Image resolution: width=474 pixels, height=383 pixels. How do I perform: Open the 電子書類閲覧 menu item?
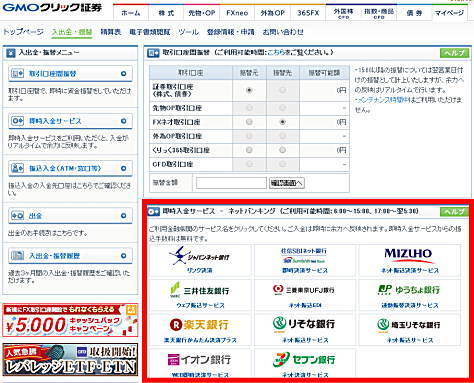tap(150, 32)
